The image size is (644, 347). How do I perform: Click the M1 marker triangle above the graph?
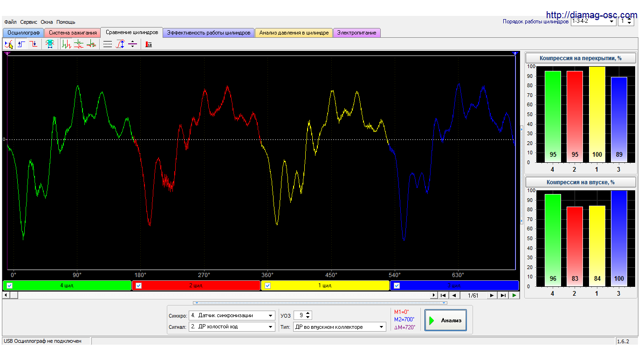pos(6,54)
